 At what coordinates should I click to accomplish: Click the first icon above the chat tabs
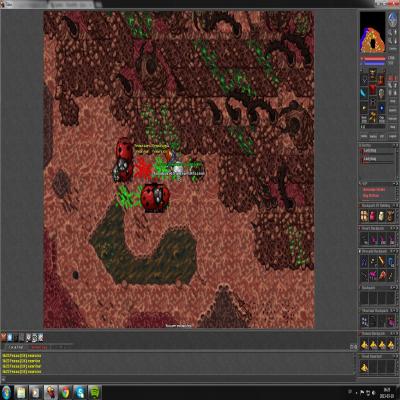point(3,337)
